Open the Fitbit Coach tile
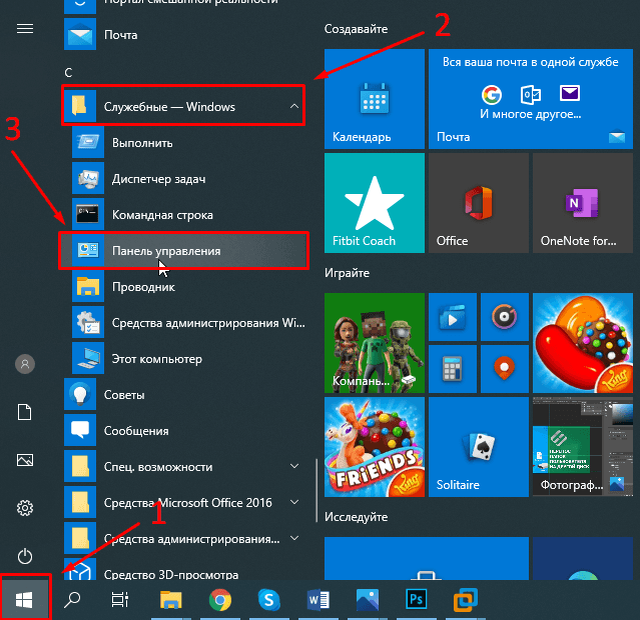Screen dimensions: 640x620 click(x=374, y=203)
